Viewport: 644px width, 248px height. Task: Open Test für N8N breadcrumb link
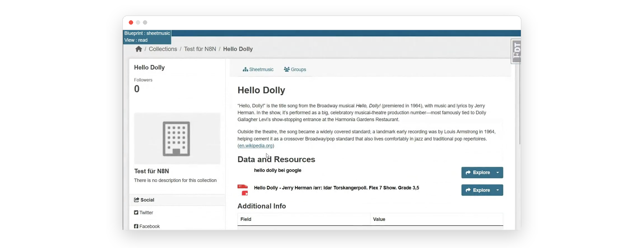coord(200,49)
